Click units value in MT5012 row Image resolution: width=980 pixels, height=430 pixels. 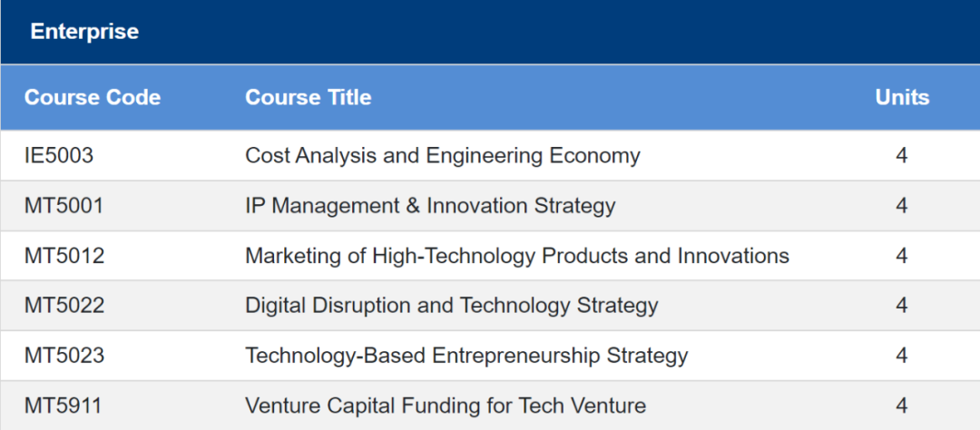pyautogui.click(x=901, y=256)
